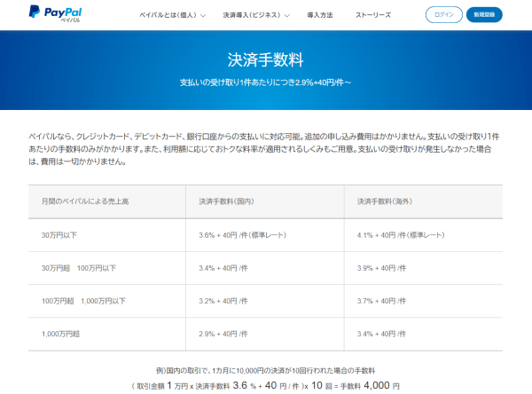
Task: Open the 決済導入(ビジネス) dropdown menu
Action: coord(252,16)
